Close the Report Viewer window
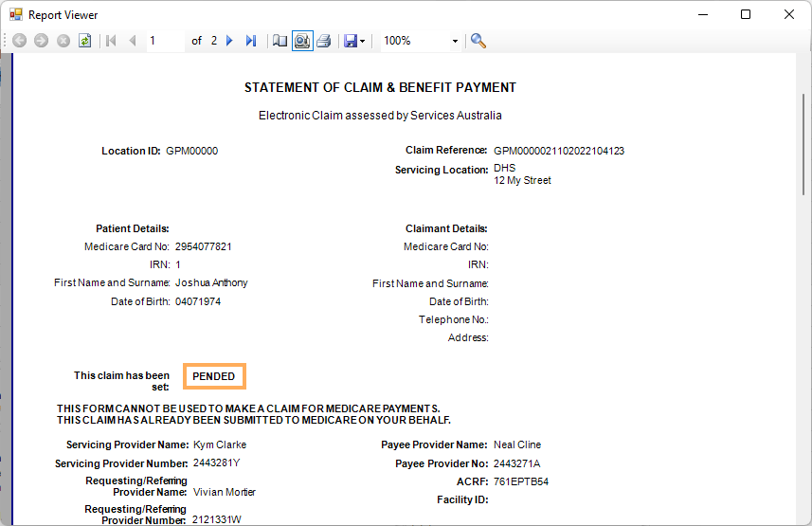 pyautogui.click(x=788, y=14)
